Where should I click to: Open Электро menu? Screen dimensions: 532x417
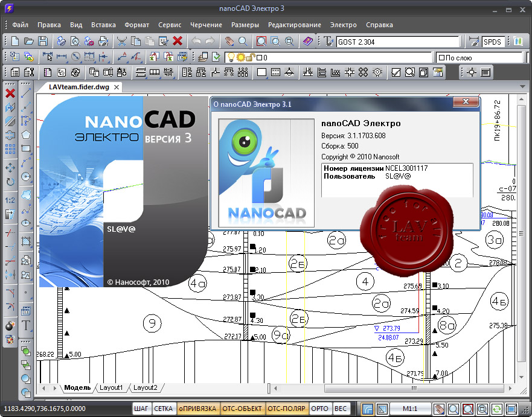point(344,25)
